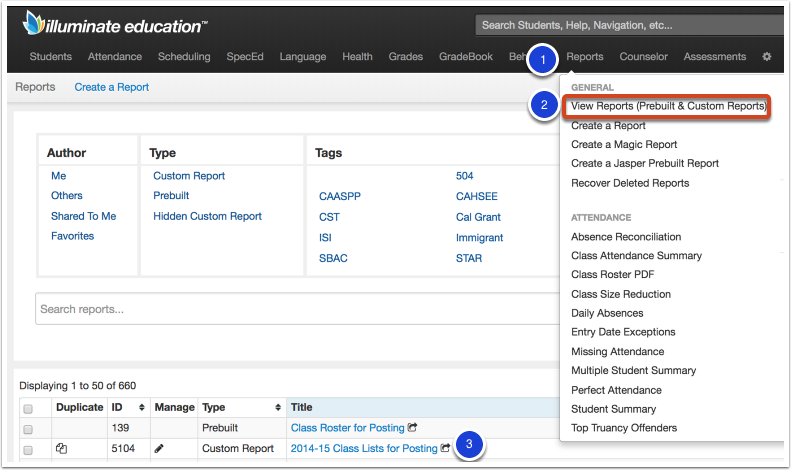Select Absence Reconciliation
The height and width of the screenshot is (470, 791).
point(626,237)
